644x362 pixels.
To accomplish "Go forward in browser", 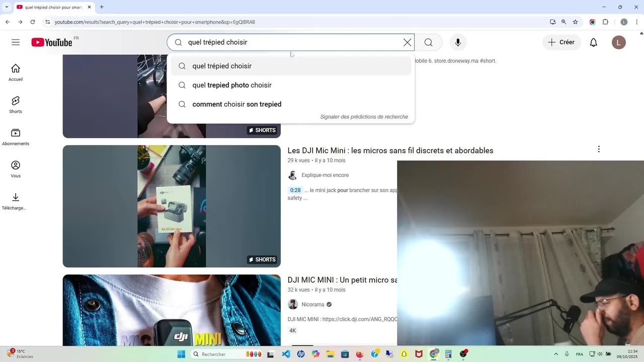I will coord(20,22).
